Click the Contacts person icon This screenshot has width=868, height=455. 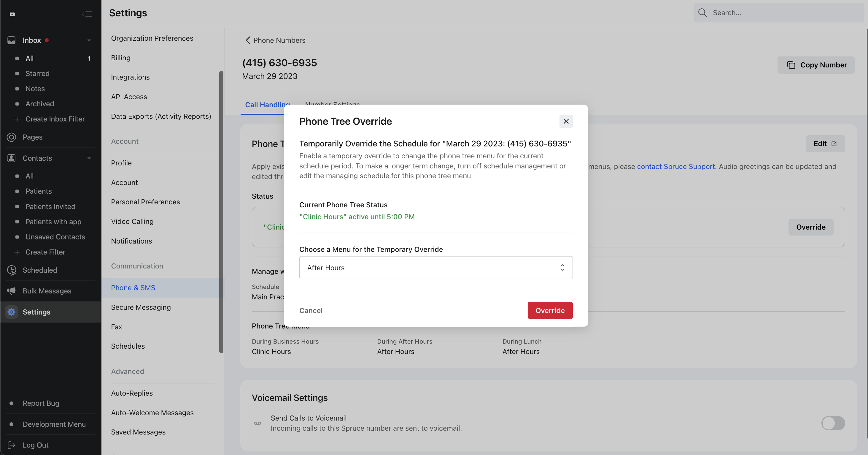[x=12, y=158]
